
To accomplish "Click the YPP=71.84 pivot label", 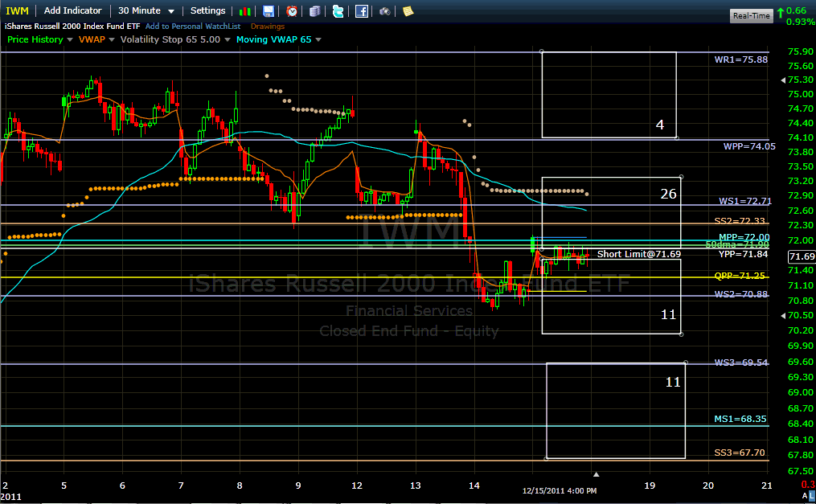I will click(x=743, y=254).
